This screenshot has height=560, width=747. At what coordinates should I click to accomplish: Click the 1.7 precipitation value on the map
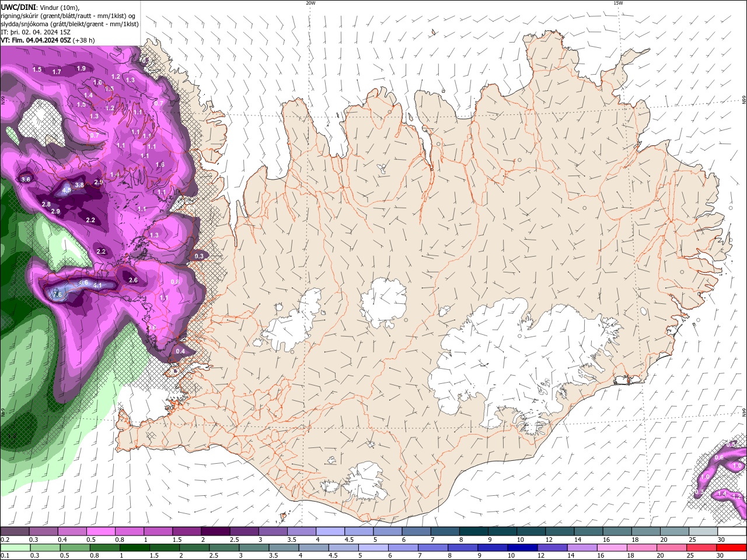pyautogui.click(x=57, y=72)
